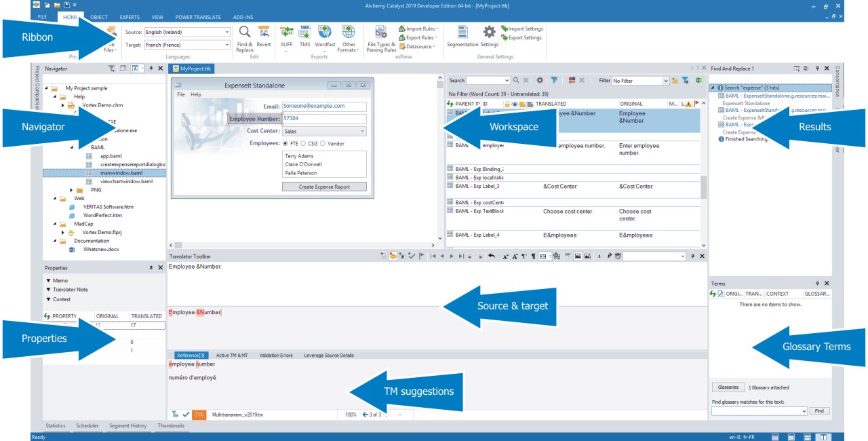Click the Create Expense Report button
Screen dimensions: 868x441
[x=324, y=187]
